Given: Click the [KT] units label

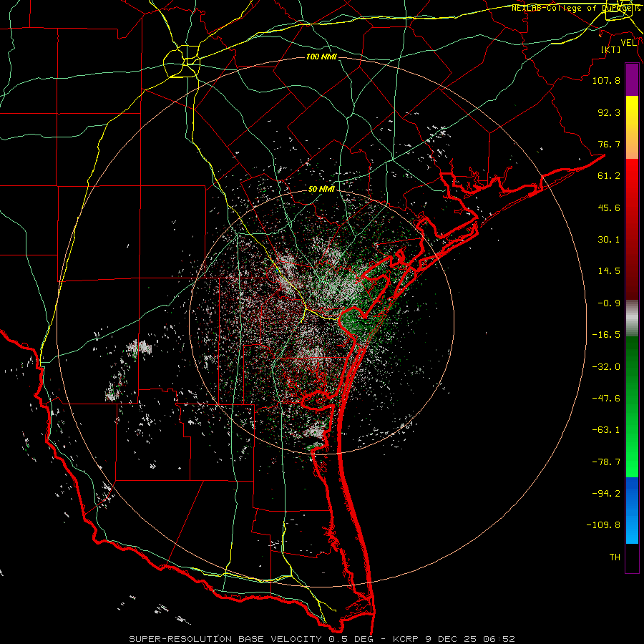Looking at the screenshot, I should point(611,49).
